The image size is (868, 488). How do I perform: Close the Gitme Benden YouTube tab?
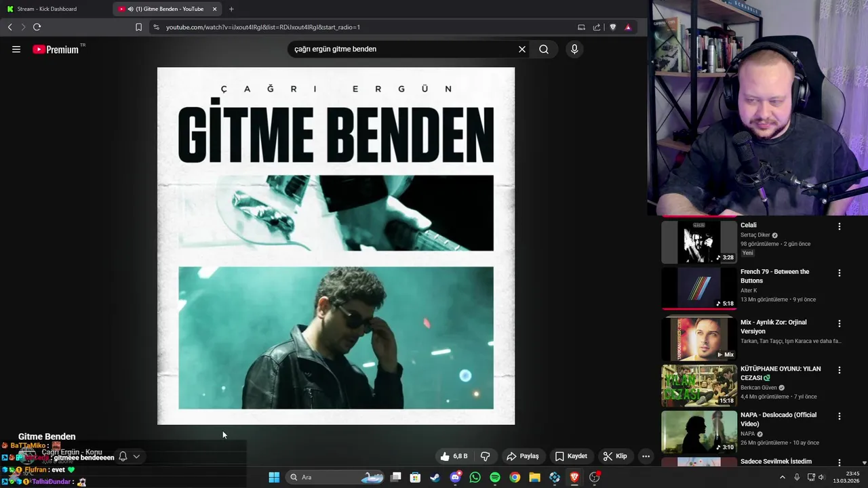coord(214,9)
